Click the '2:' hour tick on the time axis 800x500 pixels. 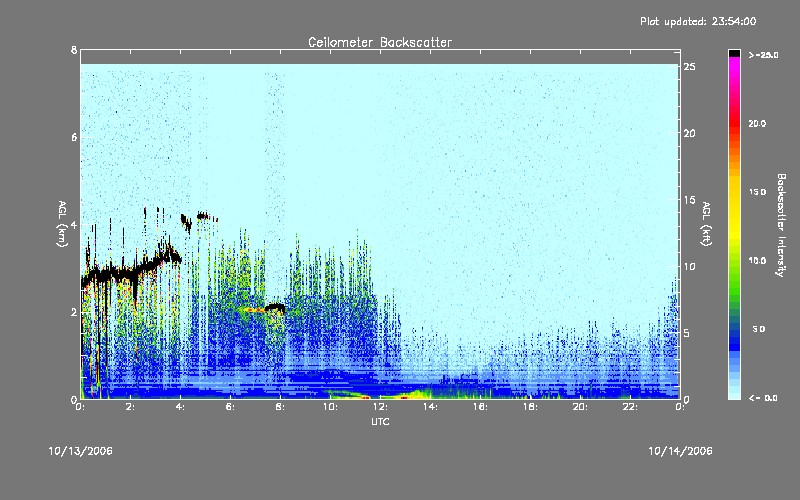(x=131, y=407)
